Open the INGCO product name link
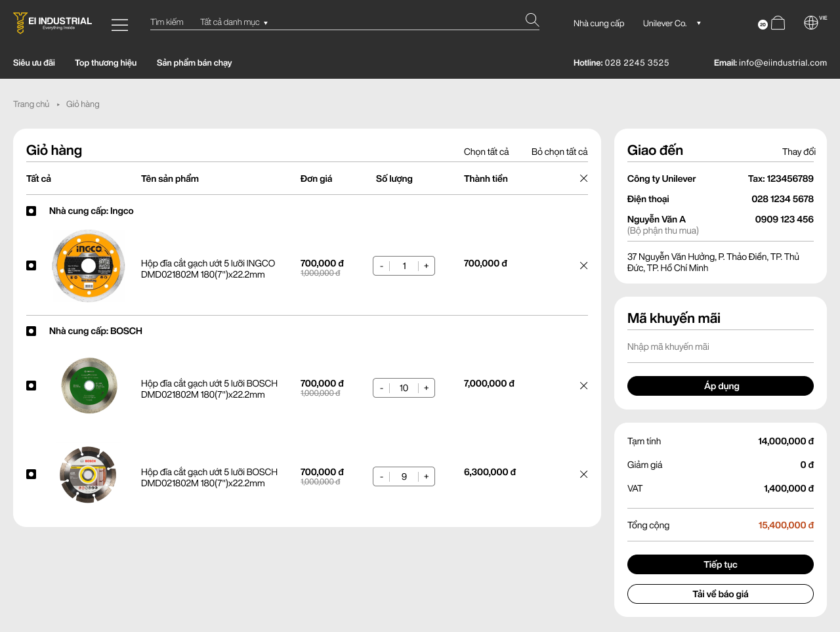The width and height of the screenshot is (840, 632). tap(208, 269)
